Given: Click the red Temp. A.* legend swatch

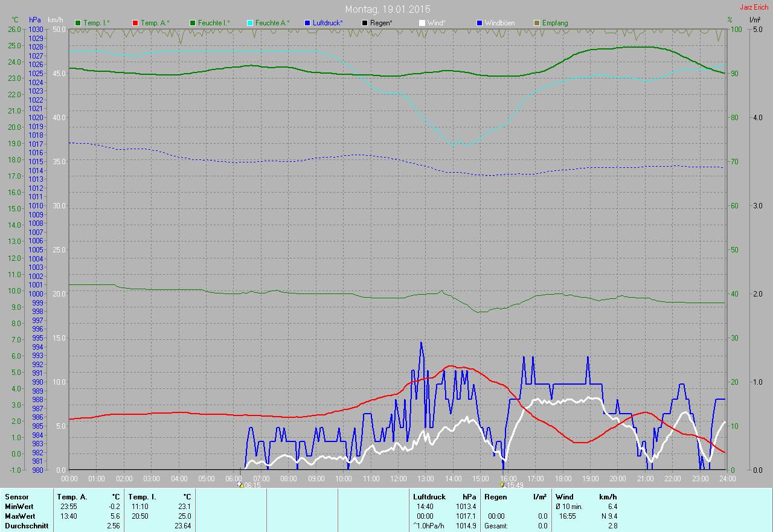Looking at the screenshot, I should point(135,23).
